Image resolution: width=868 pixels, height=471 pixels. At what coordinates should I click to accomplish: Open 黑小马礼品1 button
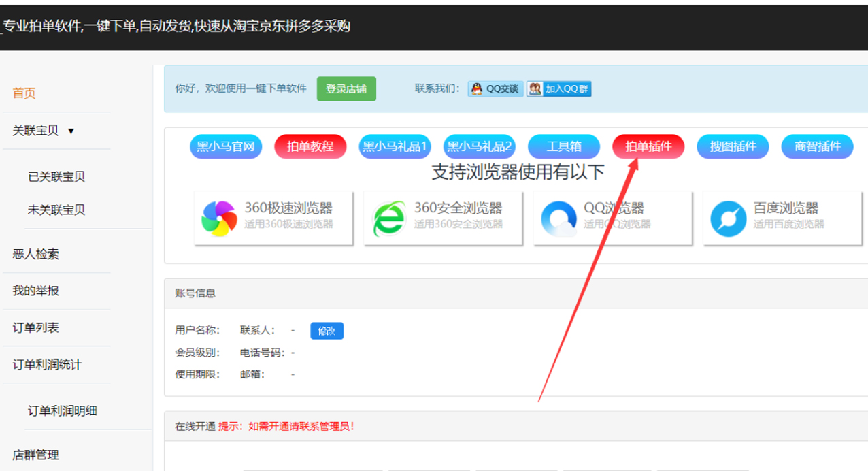pos(395,146)
